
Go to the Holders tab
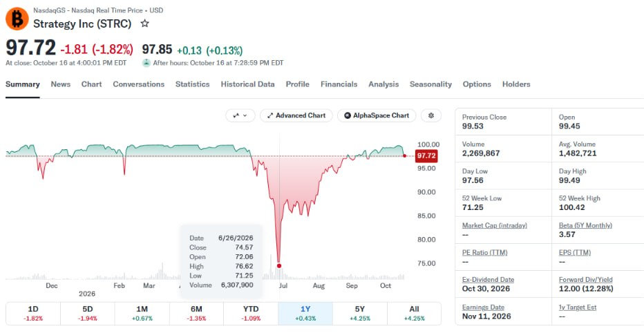(x=516, y=84)
